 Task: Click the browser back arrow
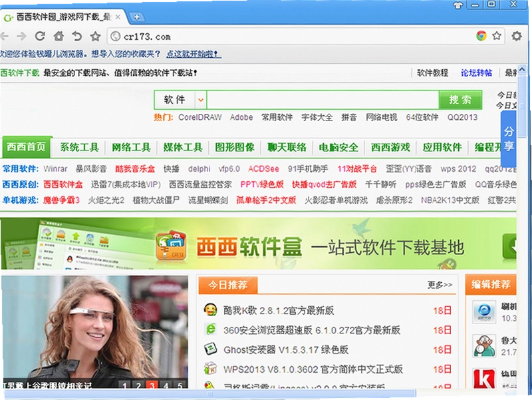tap(4, 36)
